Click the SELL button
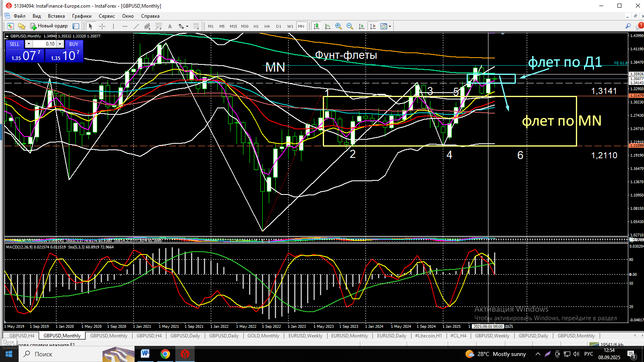Image resolution: width=644 pixels, height=362 pixels. click(x=15, y=44)
